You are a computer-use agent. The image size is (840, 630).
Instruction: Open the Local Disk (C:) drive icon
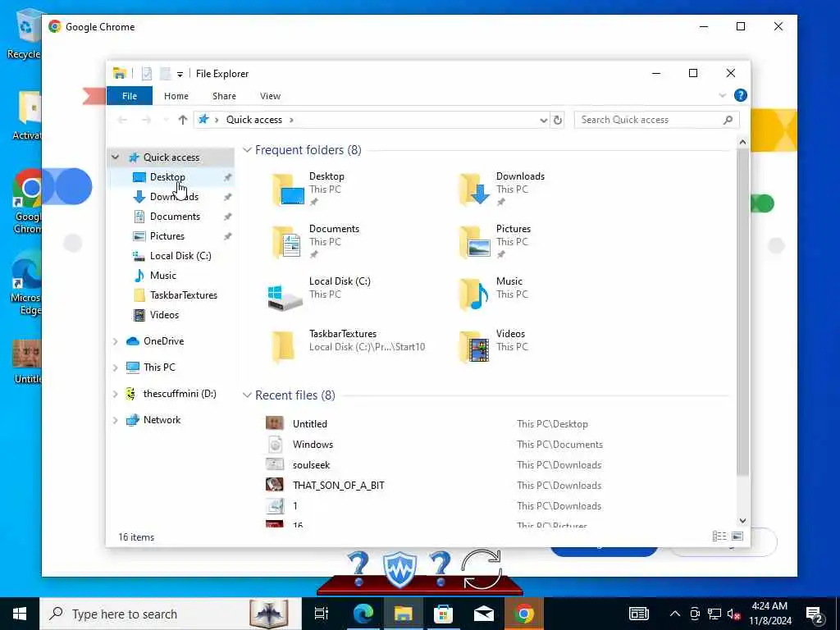(285, 296)
